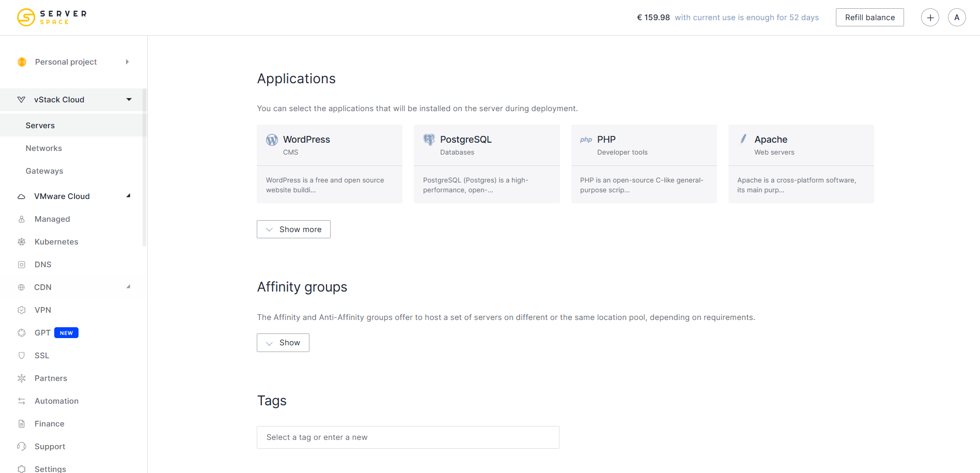Image resolution: width=980 pixels, height=473 pixels.
Task: Click the Tags input field
Action: [x=408, y=437]
